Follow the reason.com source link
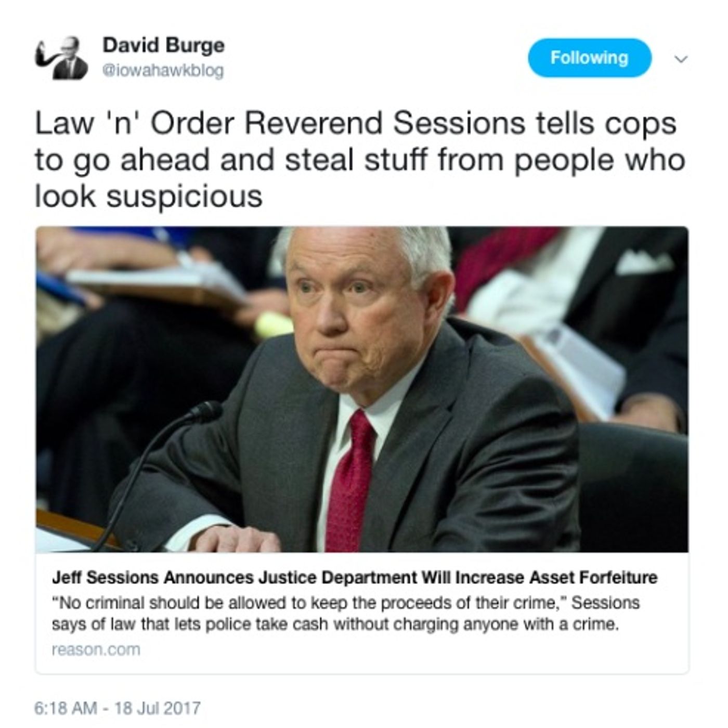728x728 pixels. click(96, 649)
